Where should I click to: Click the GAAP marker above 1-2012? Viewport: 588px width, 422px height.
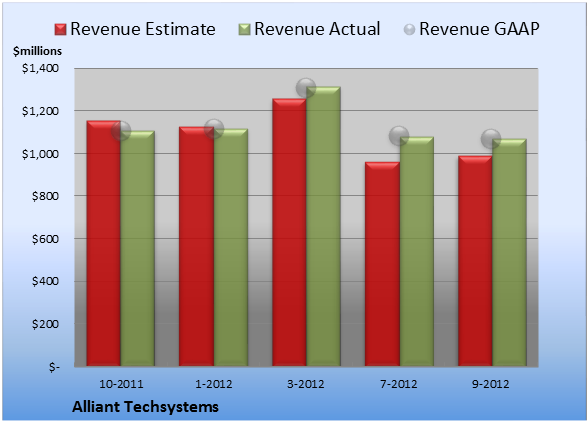(x=214, y=129)
